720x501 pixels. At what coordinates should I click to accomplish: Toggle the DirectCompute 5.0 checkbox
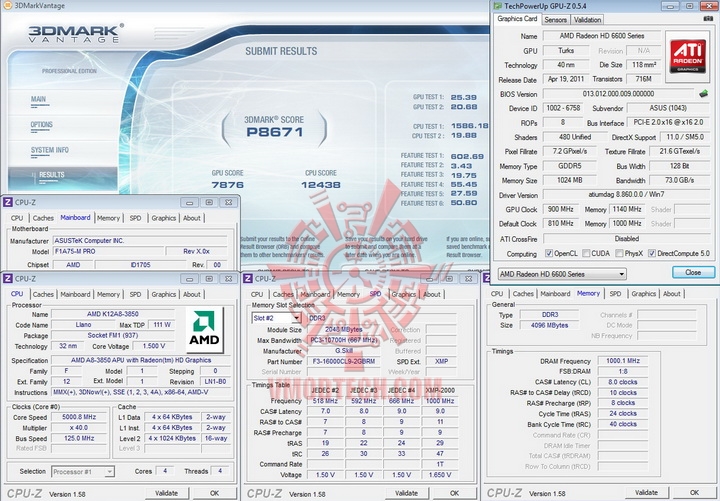pos(652,253)
